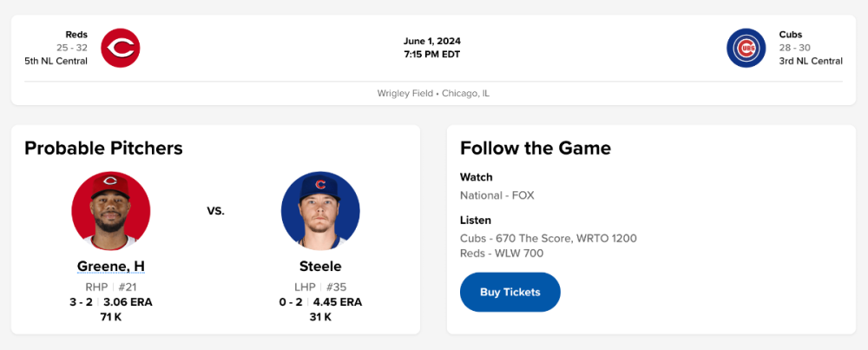Click the Chicago Cubs logo
The image size is (868, 350).
(746, 48)
